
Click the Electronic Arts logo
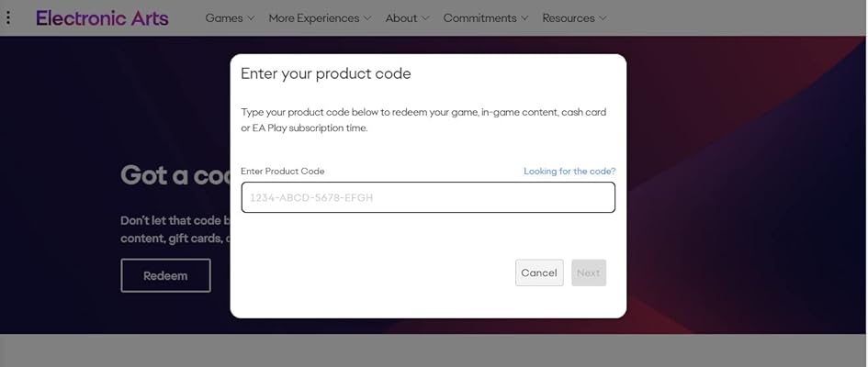pyautogui.click(x=102, y=17)
